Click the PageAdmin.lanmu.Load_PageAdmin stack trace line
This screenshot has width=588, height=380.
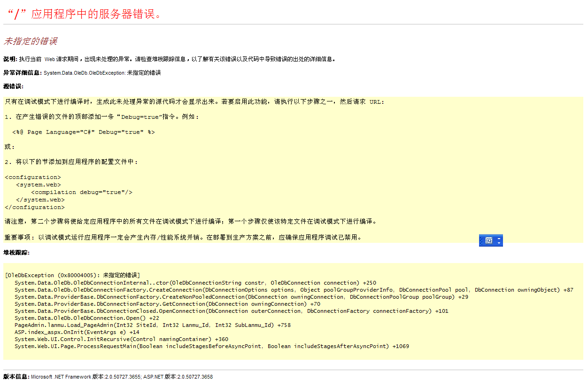[x=152, y=325]
